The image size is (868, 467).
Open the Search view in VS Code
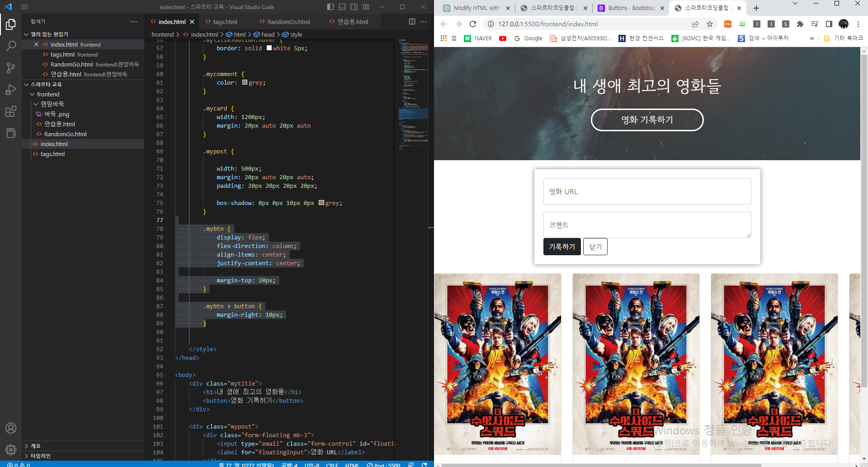(x=11, y=46)
